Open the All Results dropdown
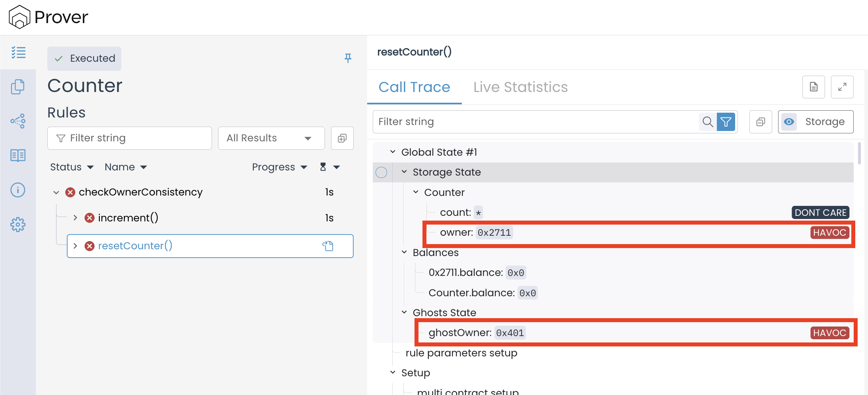 tap(271, 138)
